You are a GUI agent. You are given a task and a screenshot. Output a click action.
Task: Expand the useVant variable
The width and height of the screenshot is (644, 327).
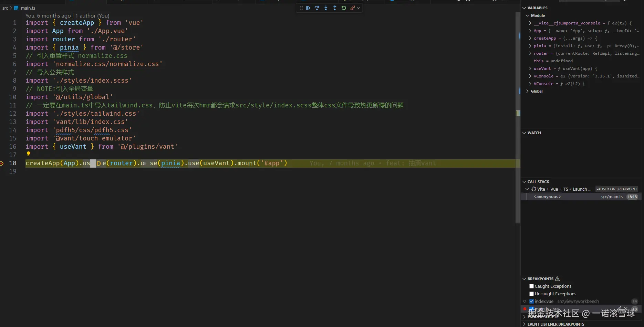pos(530,68)
